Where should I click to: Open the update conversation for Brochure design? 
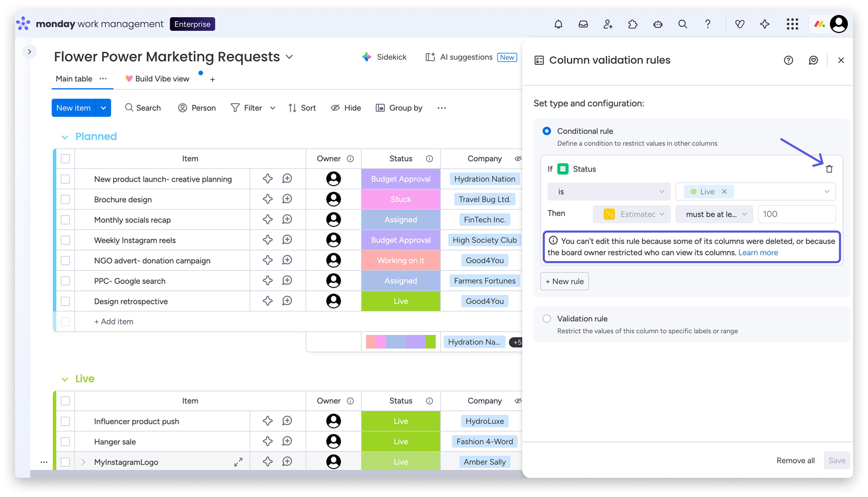pos(287,199)
